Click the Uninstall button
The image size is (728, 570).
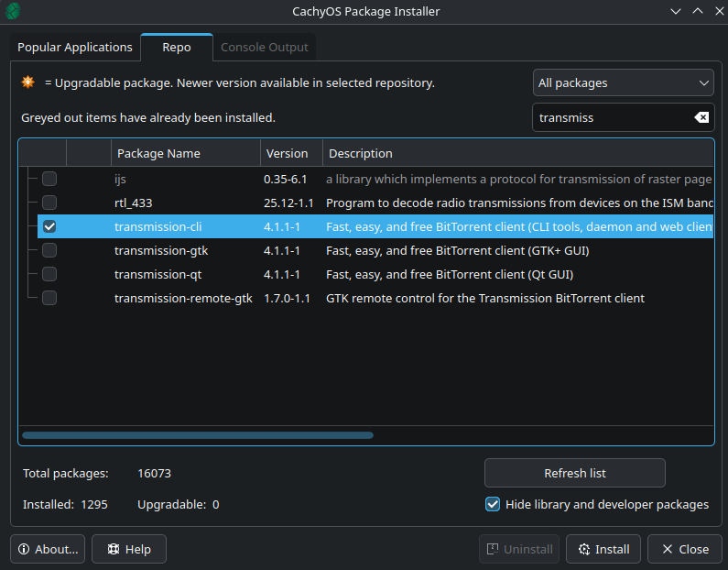(x=519, y=549)
